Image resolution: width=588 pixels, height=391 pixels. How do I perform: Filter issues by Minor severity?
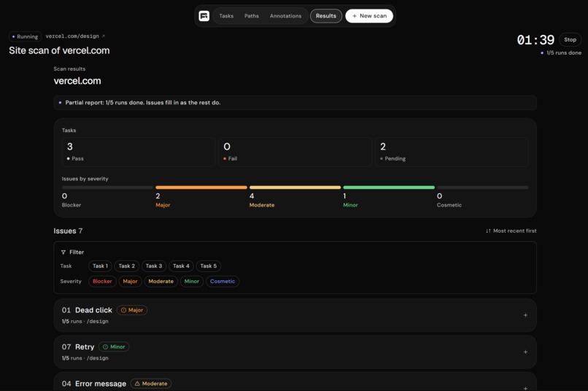(x=192, y=281)
